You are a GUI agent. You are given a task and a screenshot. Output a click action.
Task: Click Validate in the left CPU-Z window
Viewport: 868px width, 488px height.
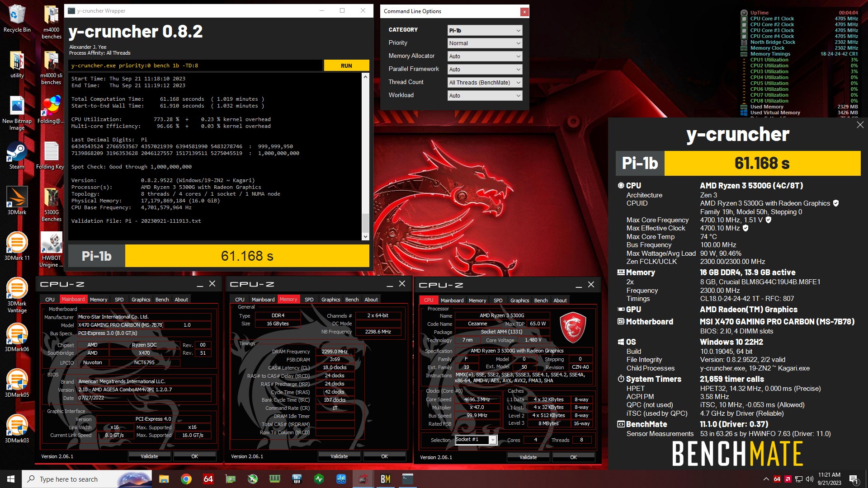149,456
